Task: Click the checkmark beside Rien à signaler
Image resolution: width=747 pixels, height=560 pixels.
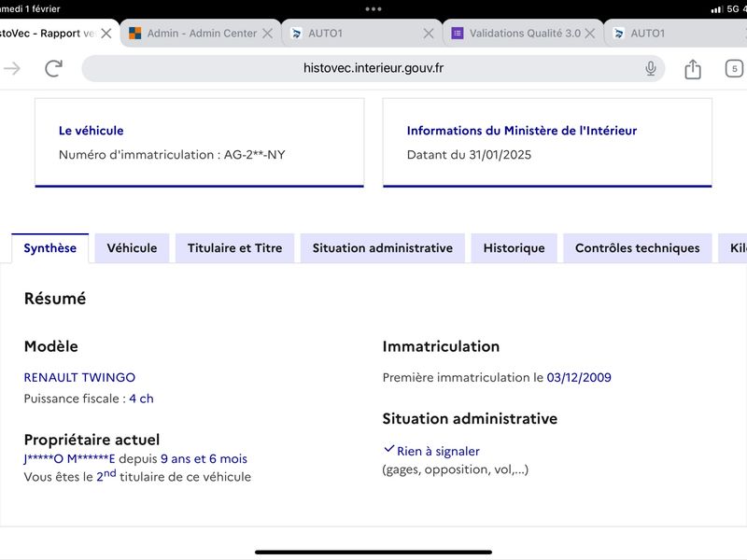Action: coord(388,449)
